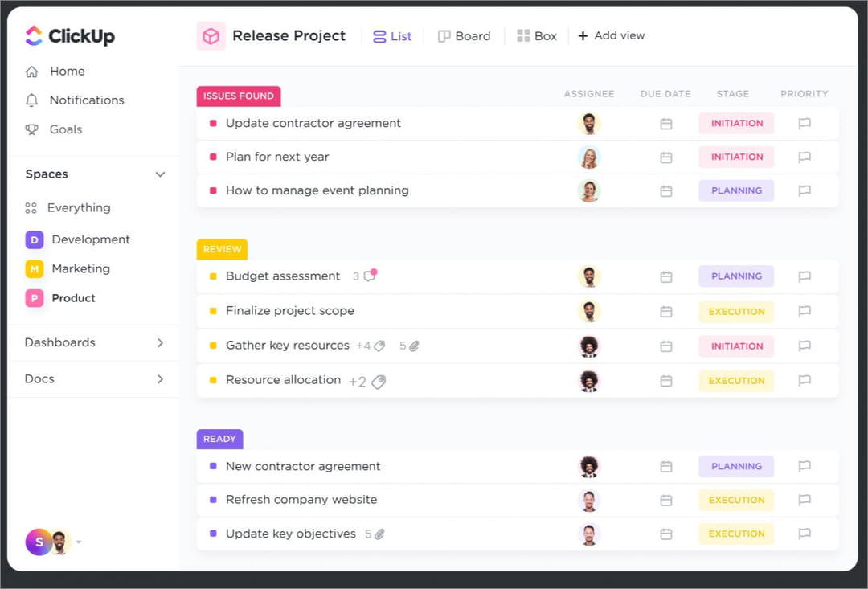Click priority flag for Finalize project scope

click(805, 312)
